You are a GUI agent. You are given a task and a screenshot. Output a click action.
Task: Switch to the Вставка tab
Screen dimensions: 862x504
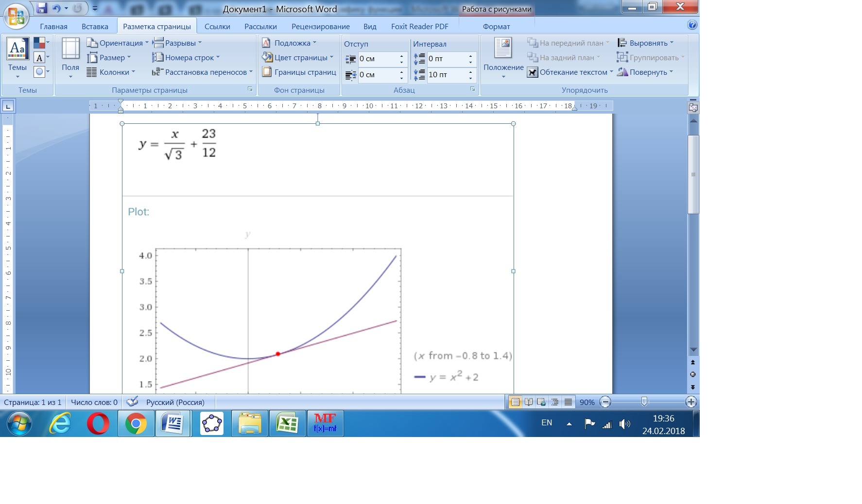click(95, 26)
